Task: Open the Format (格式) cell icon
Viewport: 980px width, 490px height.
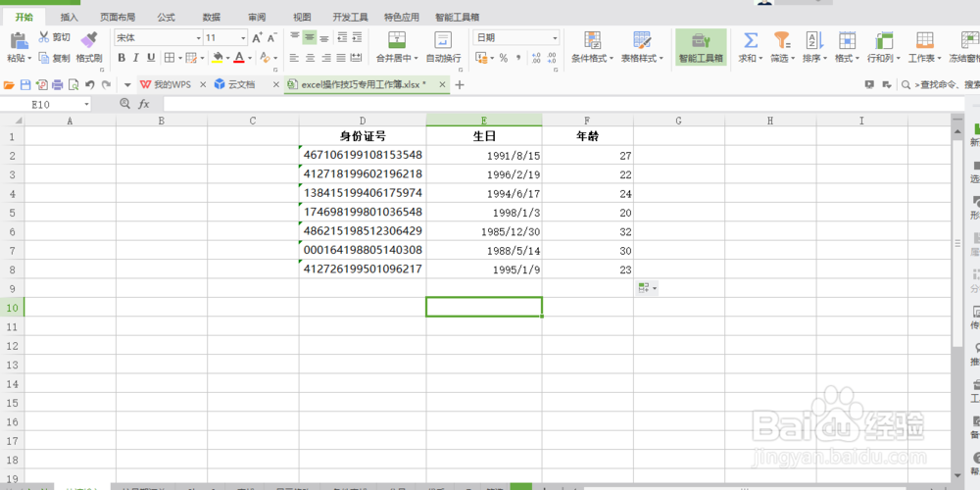Action: point(847,40)
